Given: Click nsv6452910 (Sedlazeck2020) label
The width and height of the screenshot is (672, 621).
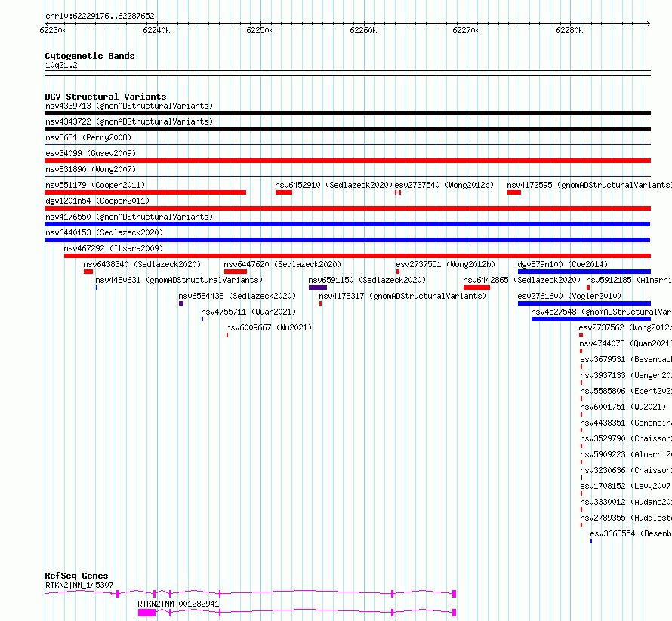Looking at the screenshot, I should click(x=334, y=185).
